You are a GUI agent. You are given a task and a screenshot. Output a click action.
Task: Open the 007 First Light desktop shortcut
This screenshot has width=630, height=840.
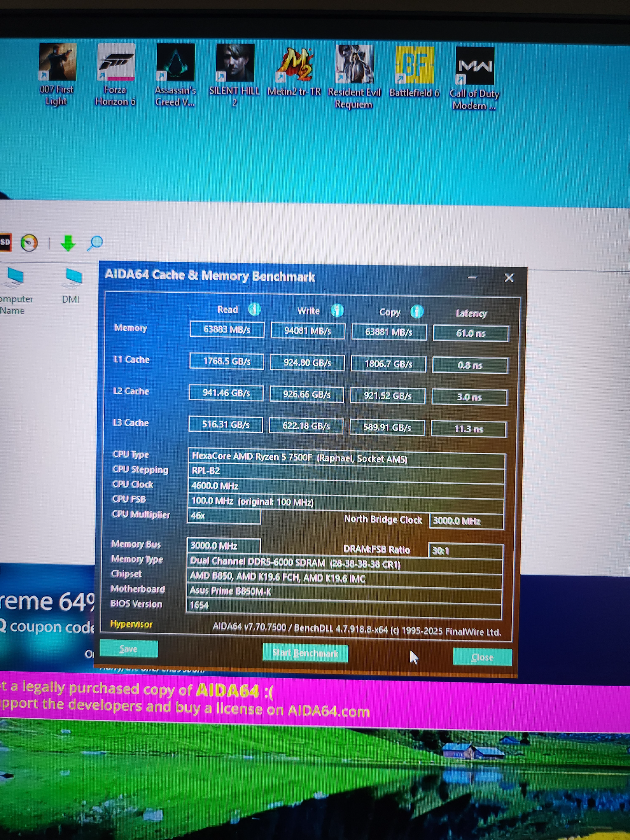[x=57, y=75]
